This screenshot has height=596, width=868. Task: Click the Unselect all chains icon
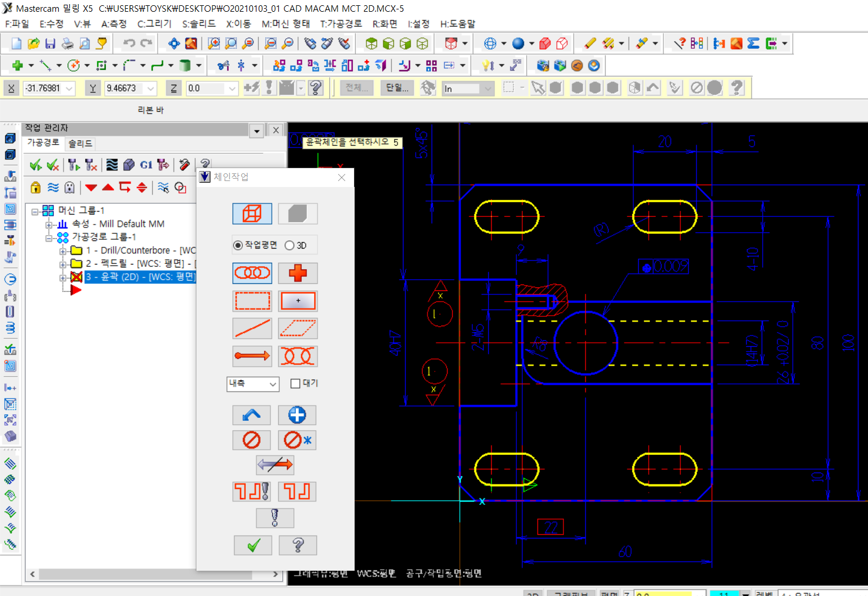[297, 440]
